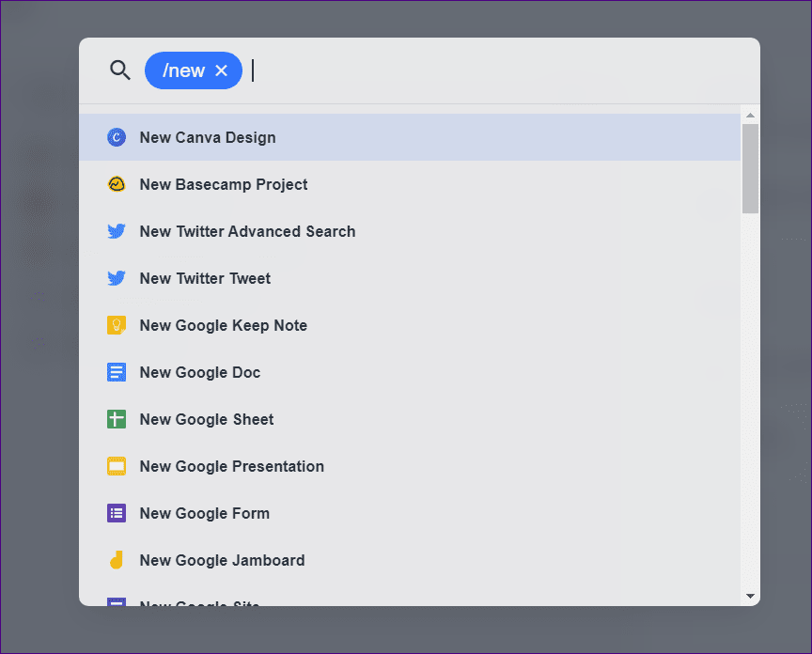Click the Google Forms icon
Viewport: 812px width, 654px height.
point(117,513)
